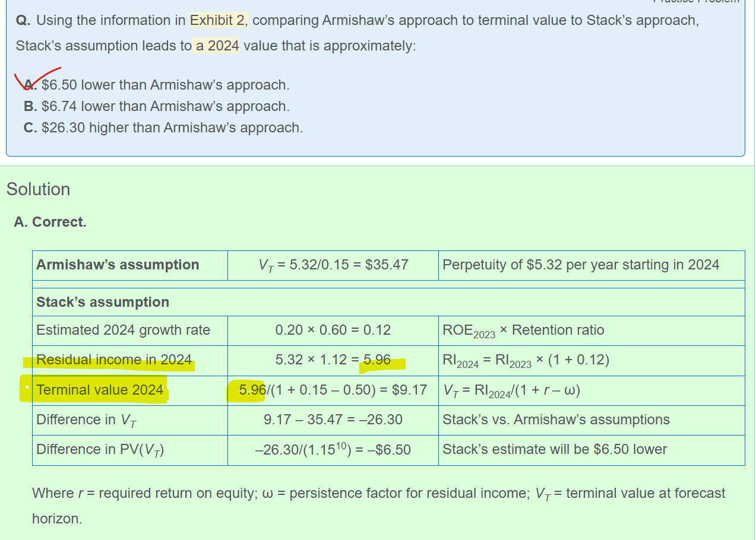This screenshot has height=540, width=756.
Task: Click the red checkmark on option A
Action: tap(36, 78)
